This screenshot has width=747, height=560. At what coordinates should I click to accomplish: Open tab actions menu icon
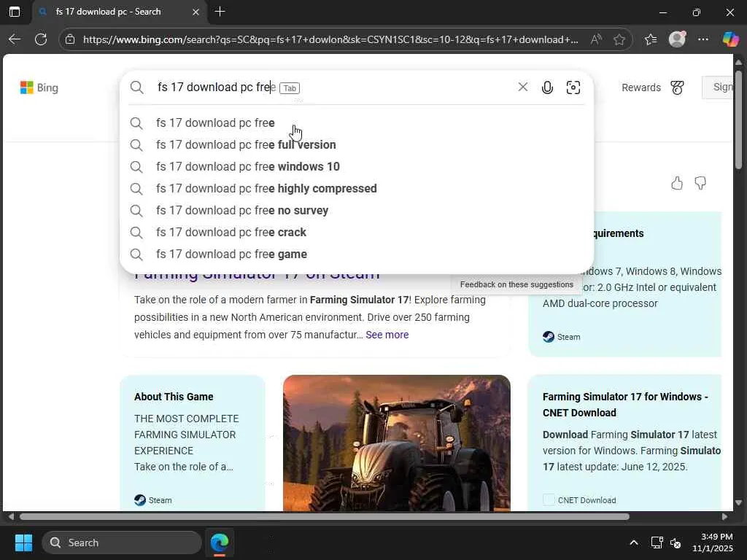[x=15, y=12]
